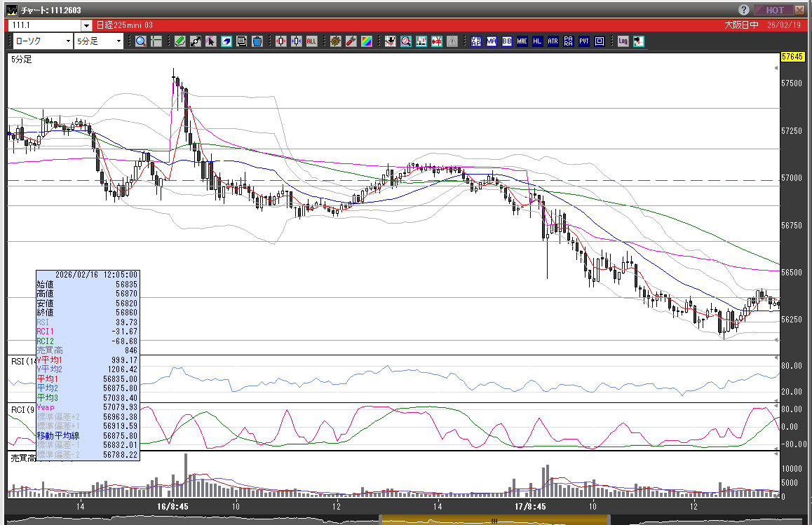Click the yellow 57645 price label
The image size is (812, 525).
point(791,56)
